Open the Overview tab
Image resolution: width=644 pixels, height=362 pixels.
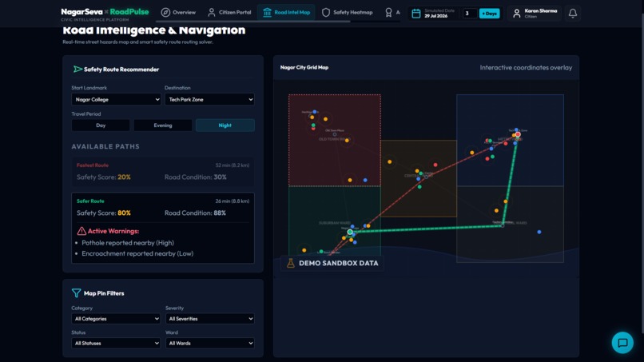[x=178, y=12]
